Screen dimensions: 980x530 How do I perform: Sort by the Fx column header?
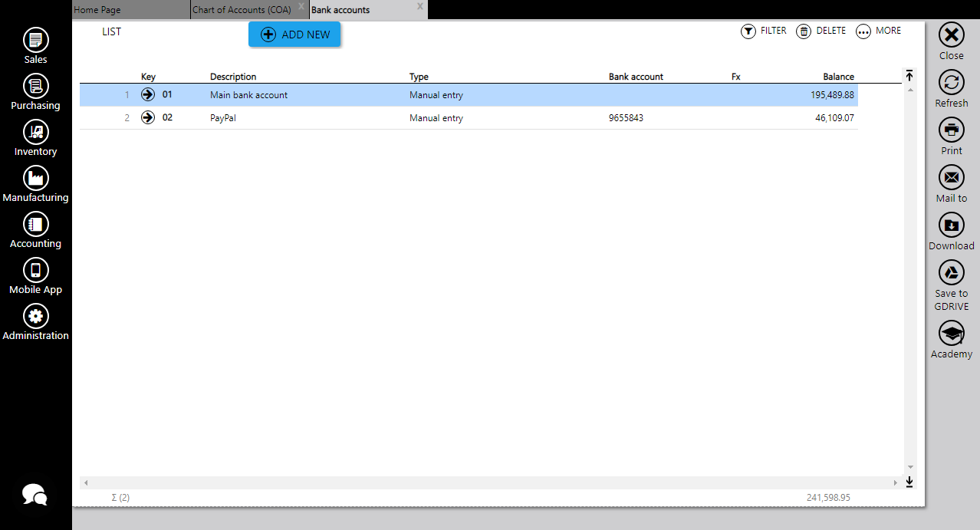click(736, 77)
